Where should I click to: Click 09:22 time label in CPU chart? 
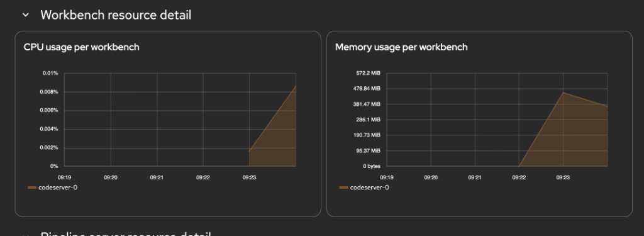(203, 177)
